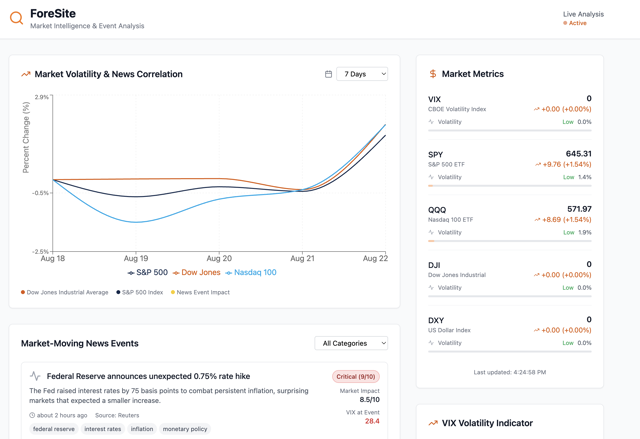Click the dollar sign icon in Market Metrics

[433, 74]
